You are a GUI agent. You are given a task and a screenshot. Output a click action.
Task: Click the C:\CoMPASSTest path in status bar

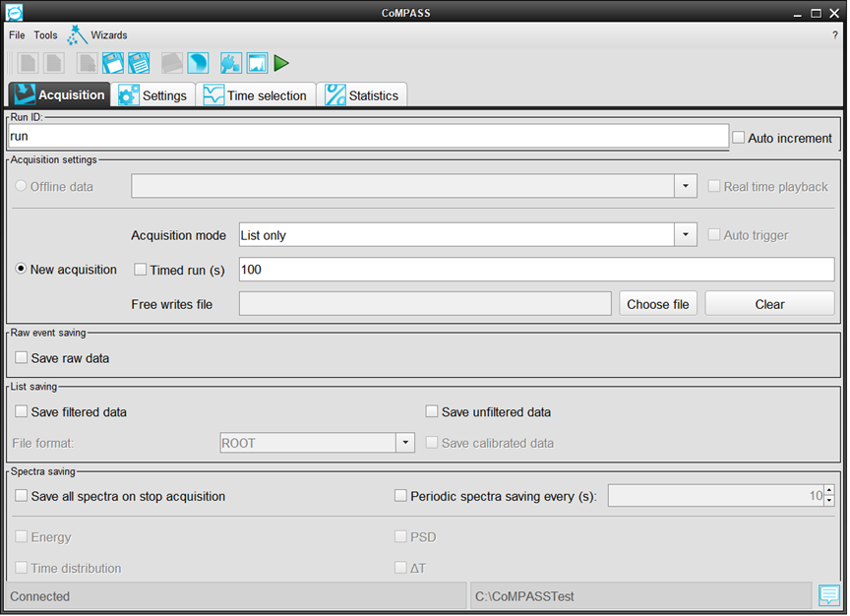(x=524, y=596)
